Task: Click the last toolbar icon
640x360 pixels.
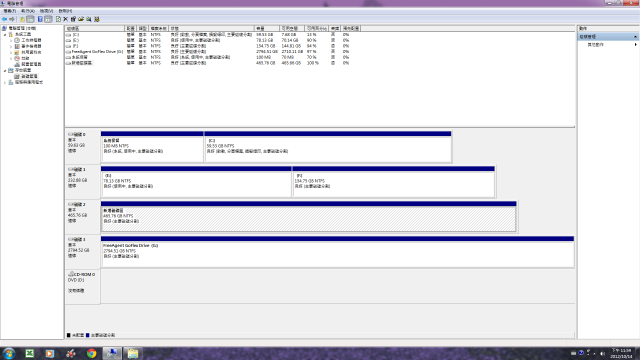Action: pyautogui.click(x=97, y=19)
